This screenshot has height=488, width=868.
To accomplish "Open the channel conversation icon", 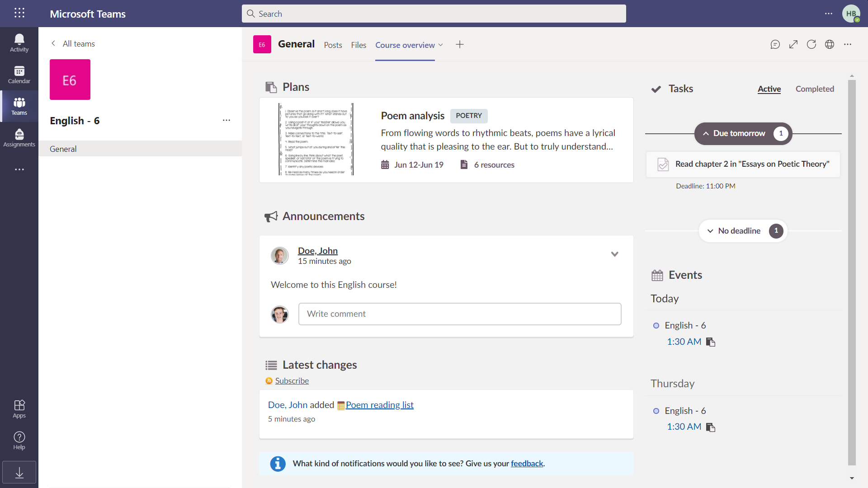I will tap(775, 44).
